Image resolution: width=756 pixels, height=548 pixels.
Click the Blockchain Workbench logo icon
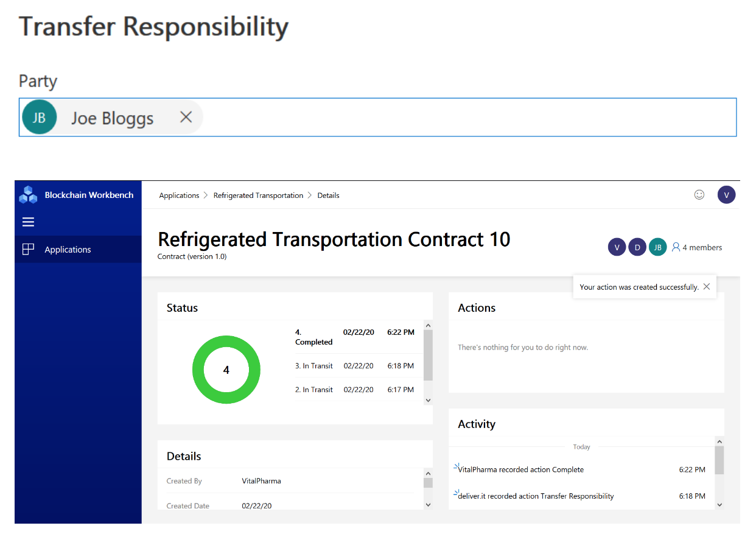tap(28, 195)
